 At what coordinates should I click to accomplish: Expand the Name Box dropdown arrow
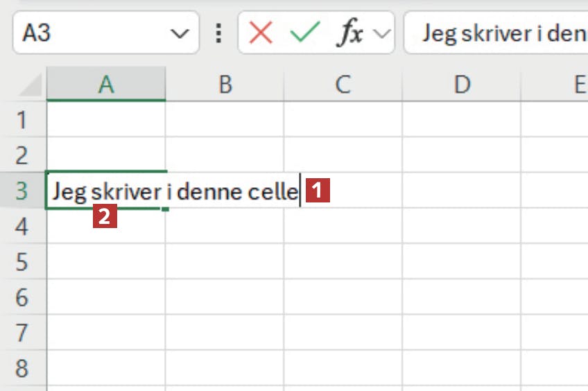coord(180,33)
